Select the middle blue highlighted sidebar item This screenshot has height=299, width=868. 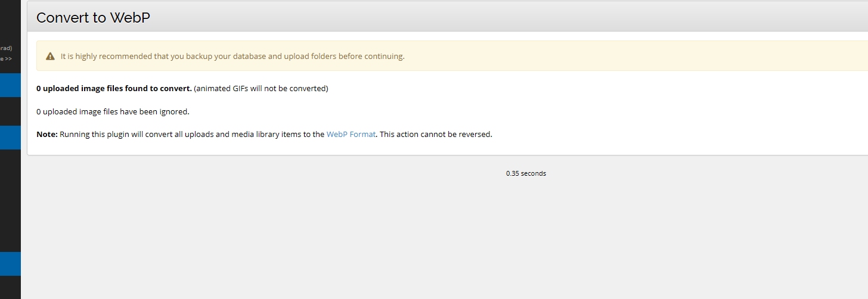click(10, 138)
